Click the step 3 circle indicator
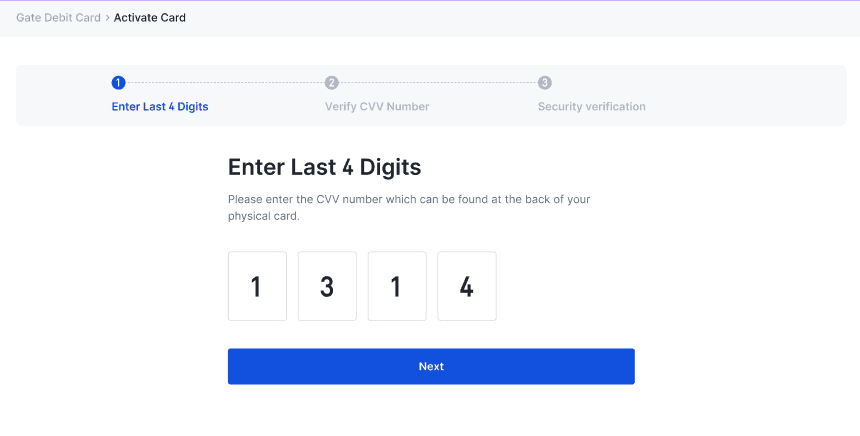Screen dimensions: 860x436 pos(544,83)
